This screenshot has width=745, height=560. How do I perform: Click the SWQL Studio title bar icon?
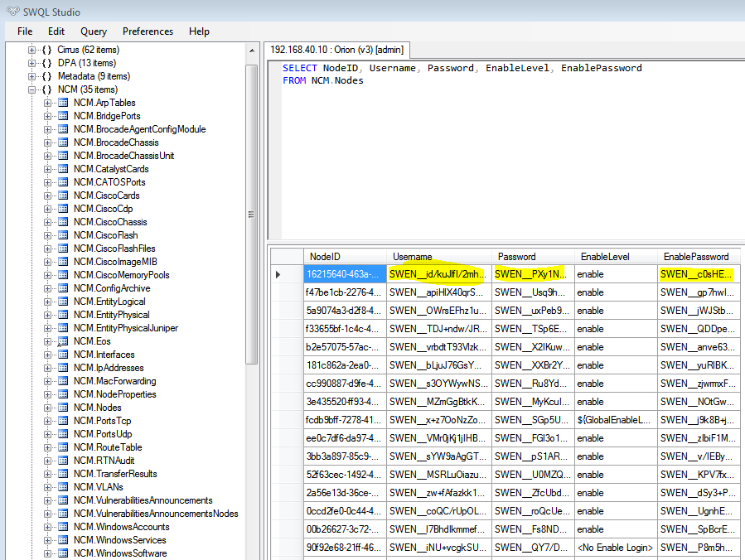[x=10, y=11]
